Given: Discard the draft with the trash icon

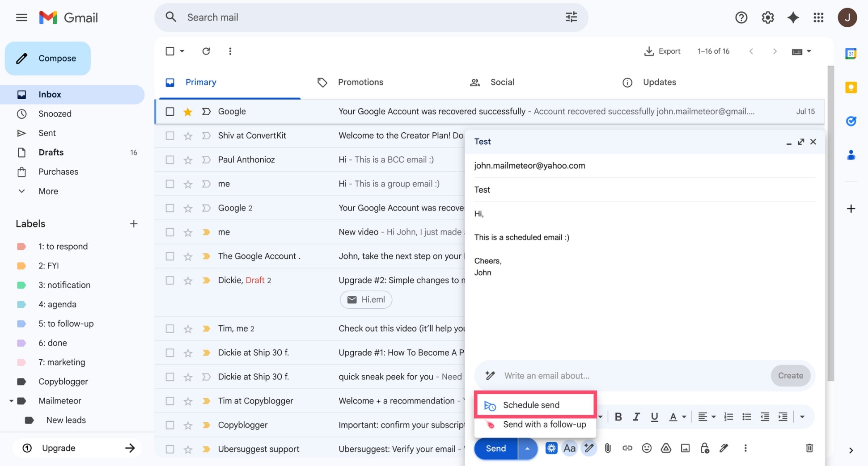Looking at the screenshot, I should point(809,448).
